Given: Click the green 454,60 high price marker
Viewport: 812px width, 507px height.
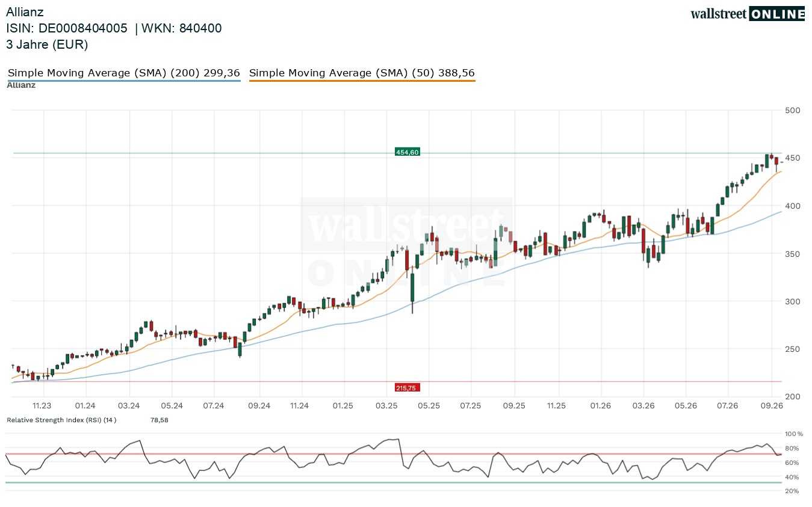Looking at the screenshot, I should (407, 152).
